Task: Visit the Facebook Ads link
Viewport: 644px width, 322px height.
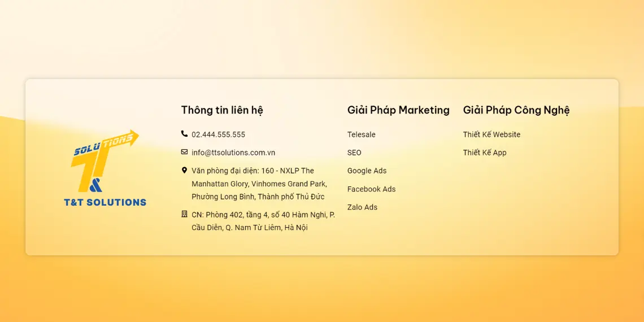Action: pos(371,189)
